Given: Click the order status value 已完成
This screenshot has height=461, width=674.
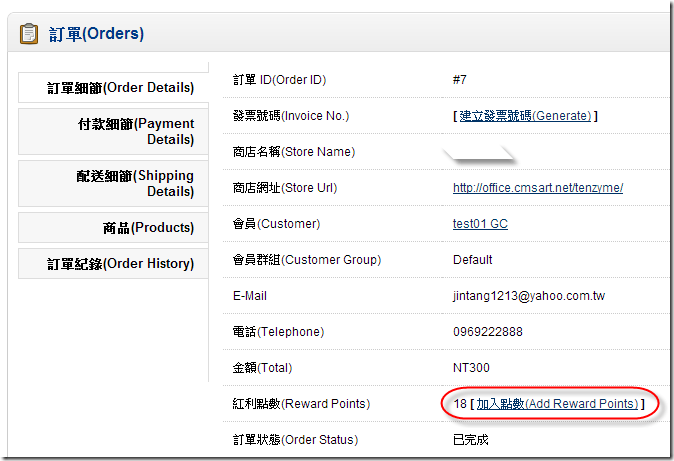Looking at the screenshot, I should tap(471, 439).
